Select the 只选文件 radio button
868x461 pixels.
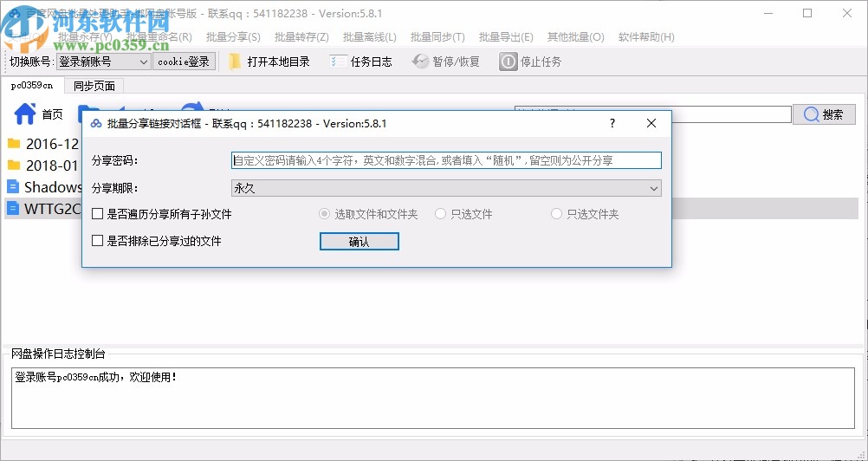coord(440,214)
